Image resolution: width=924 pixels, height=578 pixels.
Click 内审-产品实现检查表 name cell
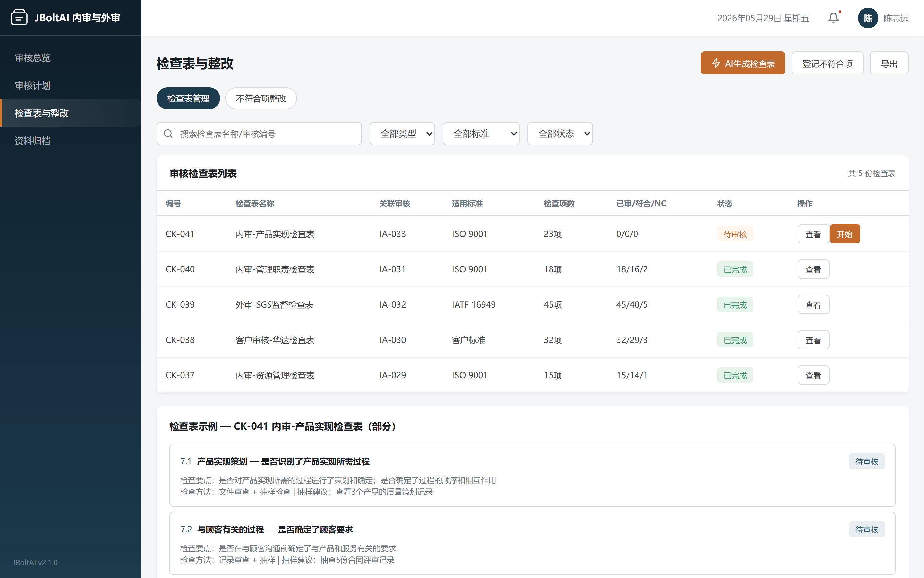(x=275, y=234)
